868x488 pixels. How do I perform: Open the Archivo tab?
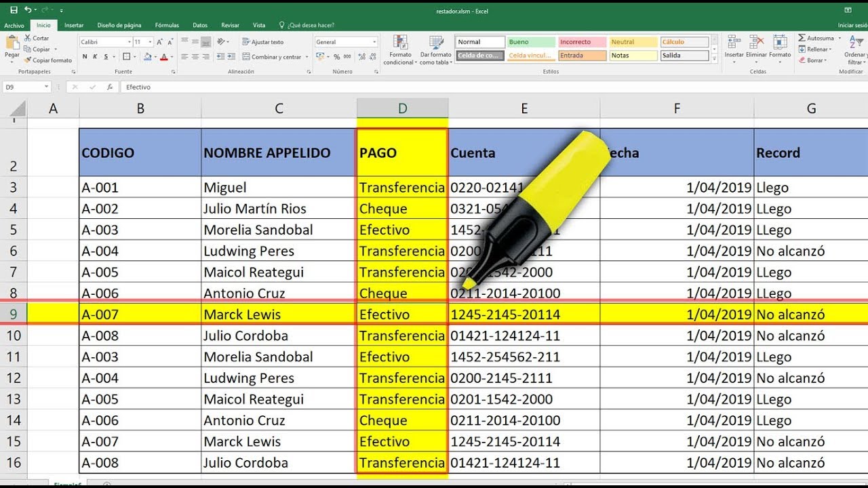[14, 25]
